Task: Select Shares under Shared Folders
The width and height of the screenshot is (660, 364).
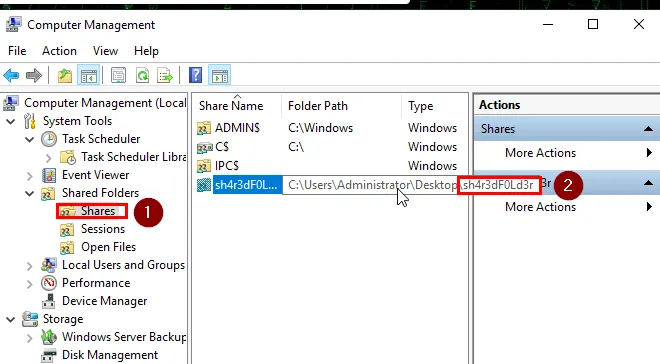Action: [x=98, y=211]
